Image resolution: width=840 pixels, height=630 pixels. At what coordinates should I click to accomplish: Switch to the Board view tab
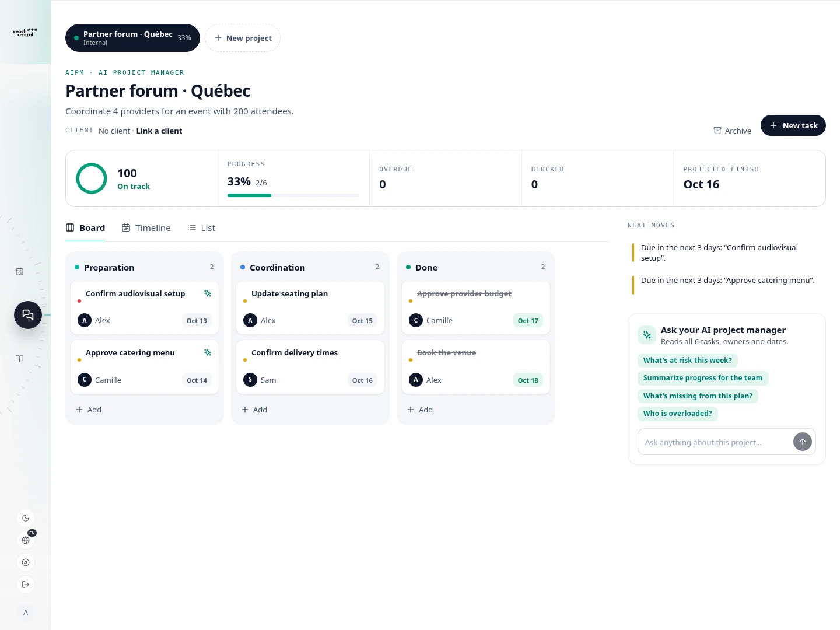[x=85, y=228]
